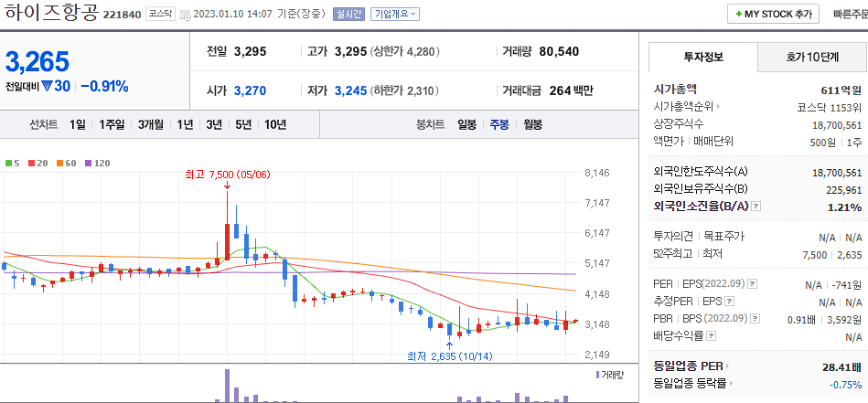Viewport: 868px width, 403px height.
Task: Click the tallest purple volume bar
Action: point(227,386)
